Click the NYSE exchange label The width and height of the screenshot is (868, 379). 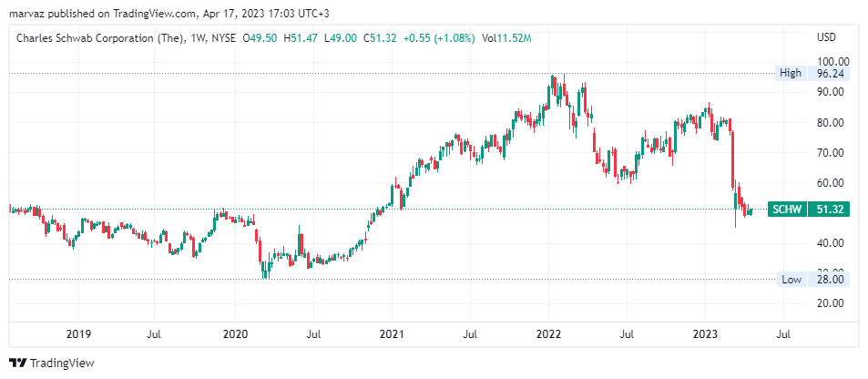pyautogui.click(x=222, y=38)
